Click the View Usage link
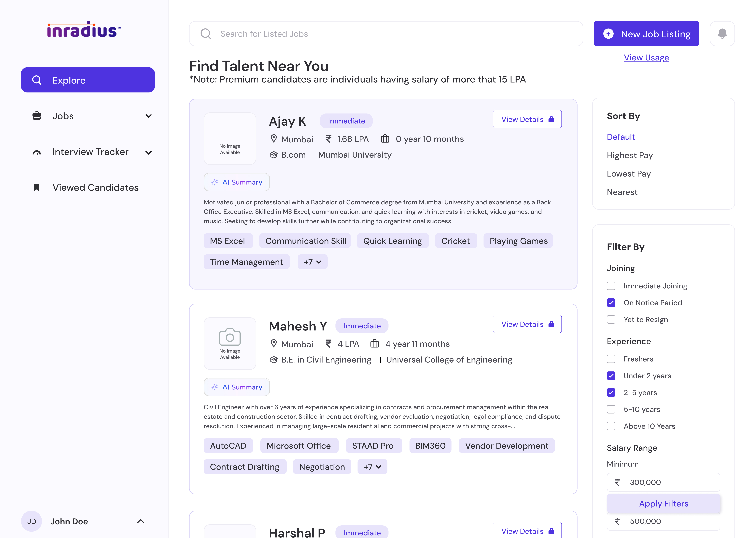 pos(646,58)
